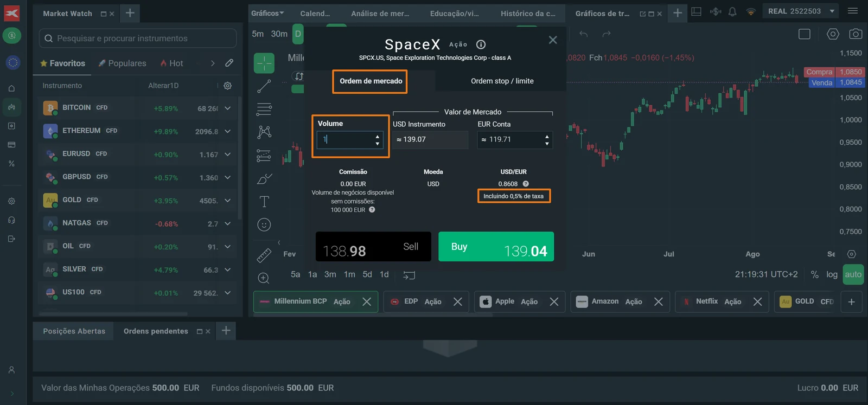Image resolution: width=868 pixels, height=405 pixels.
Task: Select the trend line drawing tool
Action: pos(264,86)
